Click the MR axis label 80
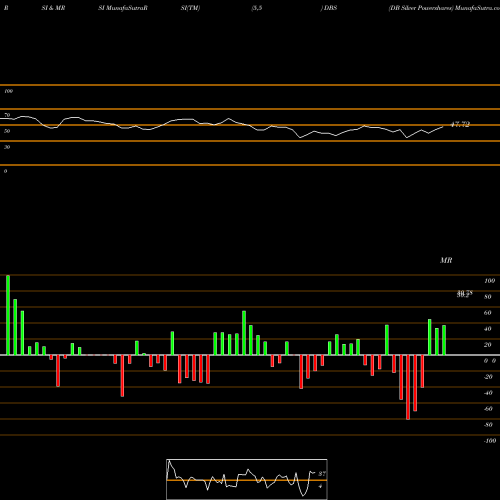 (488, 297)
